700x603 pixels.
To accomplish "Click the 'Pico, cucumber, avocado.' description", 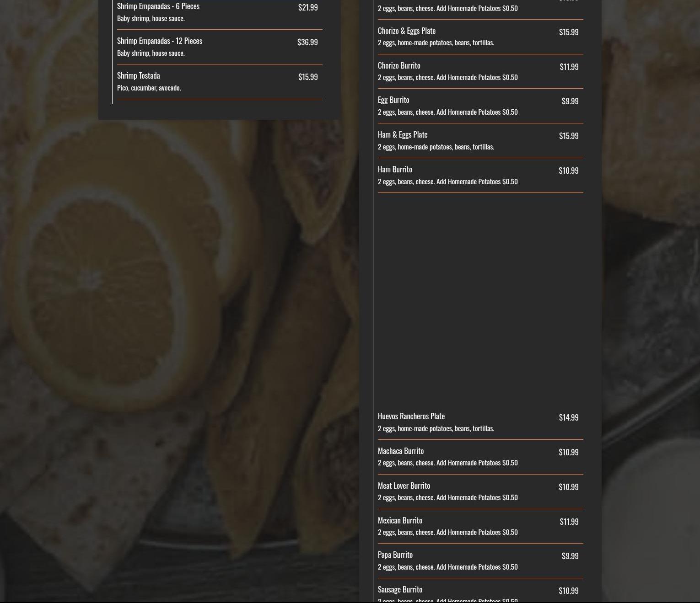I will 149,88.
